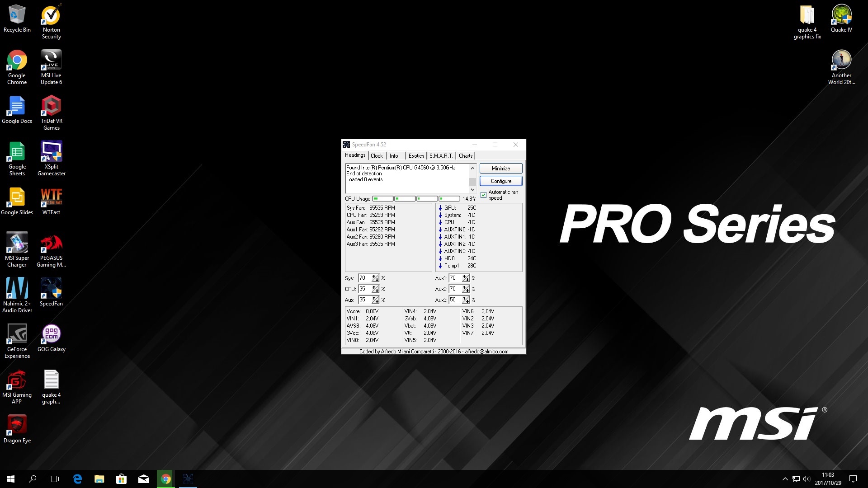Click the SpeedFan Minimize button
868x488 pixels.
tap(501, 168)
